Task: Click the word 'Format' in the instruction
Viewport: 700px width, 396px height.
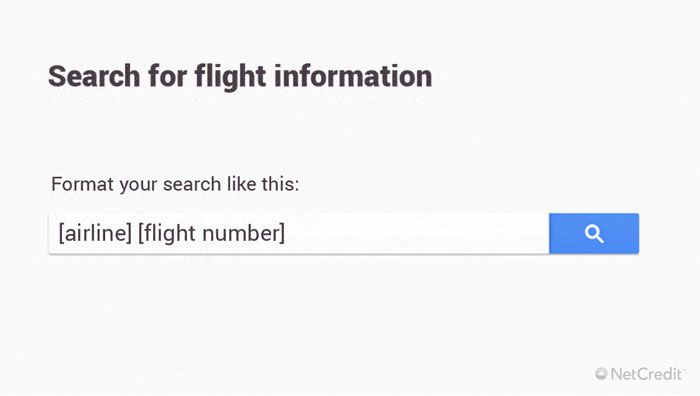Action: 82,184
